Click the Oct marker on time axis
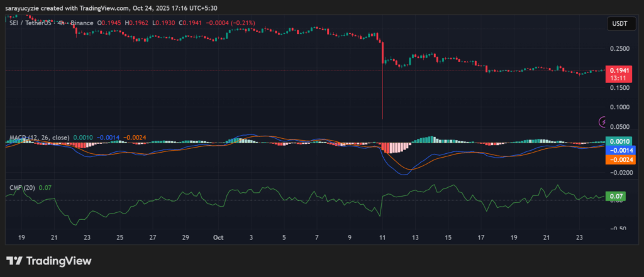The width and height of the screenshot is (644, 277). click(219, 238)
